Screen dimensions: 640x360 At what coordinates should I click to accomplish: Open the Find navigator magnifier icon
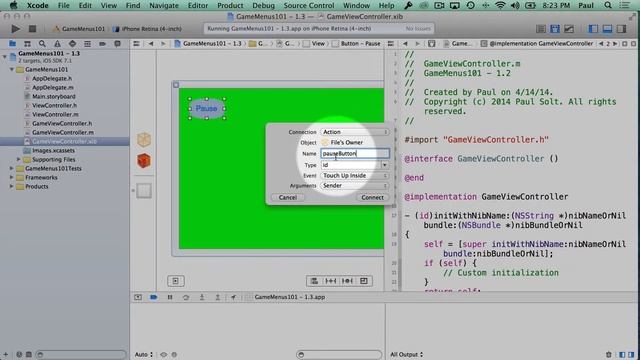pos(42,44)
